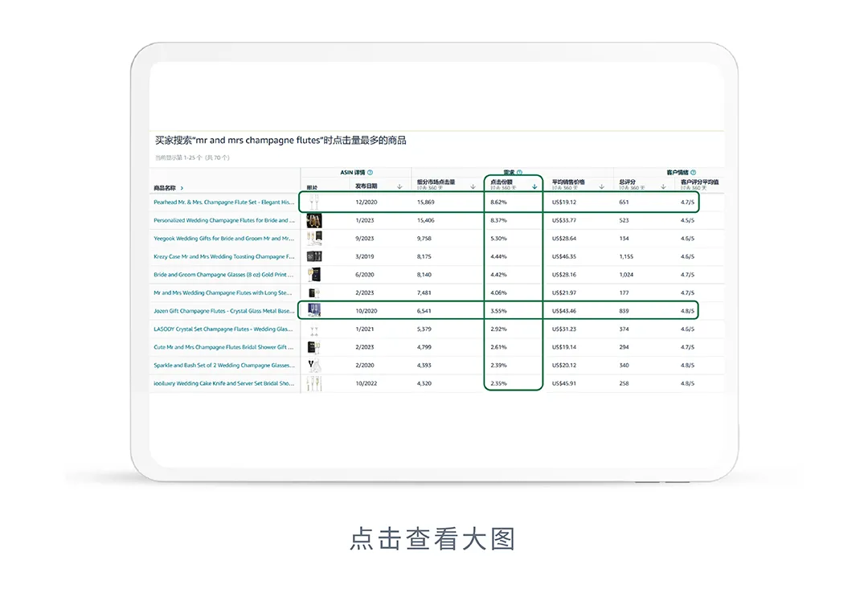
Task: Click the Cute Mr and Mrs thumbnail
Action: coord(314,347)
